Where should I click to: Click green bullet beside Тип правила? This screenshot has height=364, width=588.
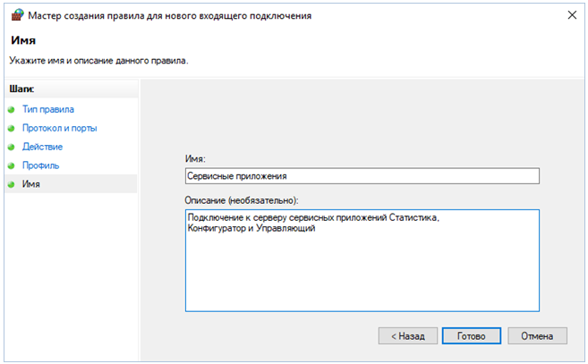[x=12, y=109]
